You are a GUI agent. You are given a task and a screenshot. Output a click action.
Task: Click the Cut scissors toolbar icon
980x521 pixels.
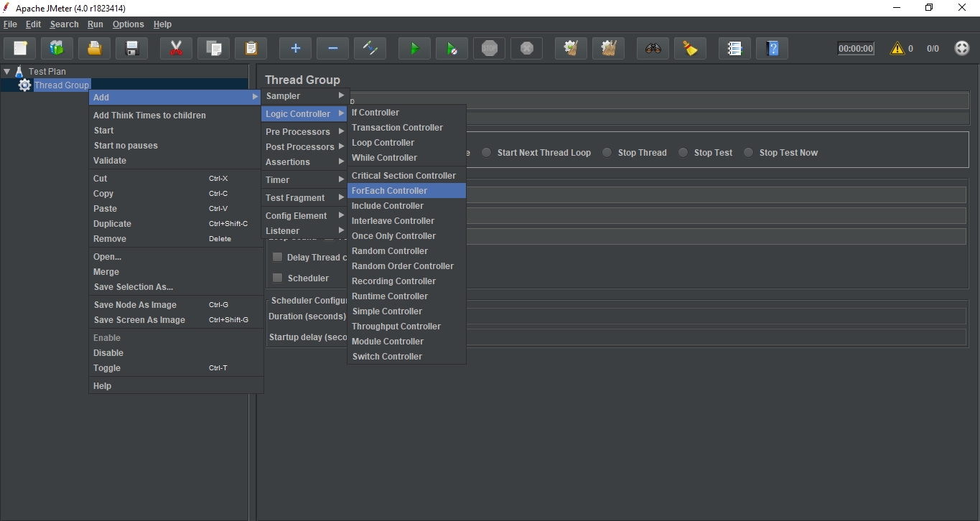176,49
